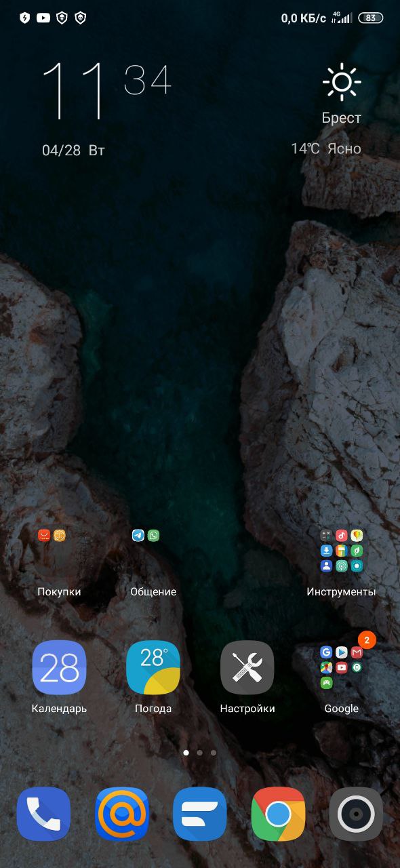Open the Phone dialer app
The height and width of the screenshot is (868, 400).
[43, 814]
